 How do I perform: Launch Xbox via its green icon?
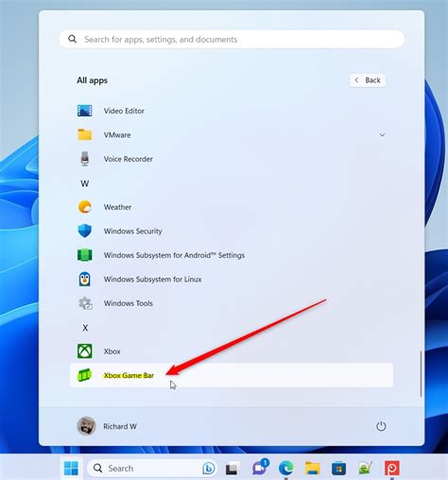85,351
